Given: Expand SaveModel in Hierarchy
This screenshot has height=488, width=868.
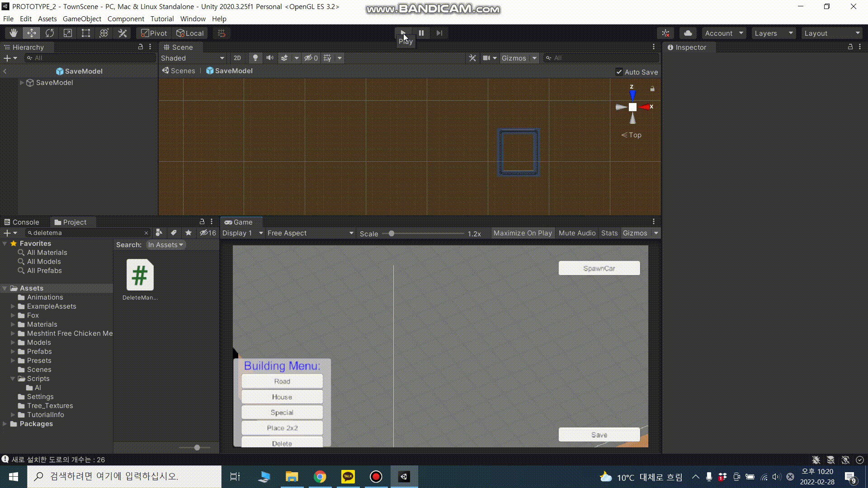Looking at the screenshot, I should click(21, 83).
